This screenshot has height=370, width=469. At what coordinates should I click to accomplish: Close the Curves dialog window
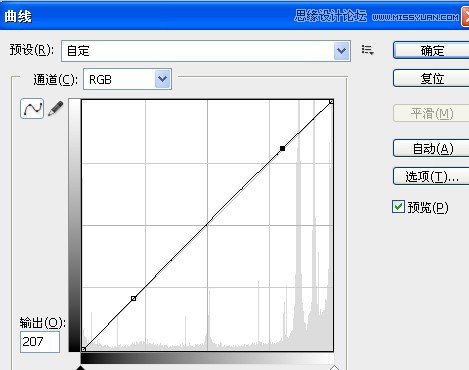pos(465,16)
